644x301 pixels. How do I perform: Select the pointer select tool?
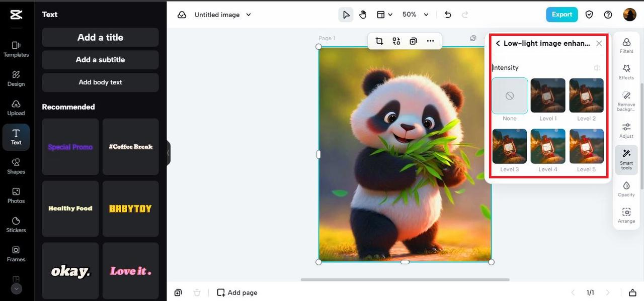[346, 15]
